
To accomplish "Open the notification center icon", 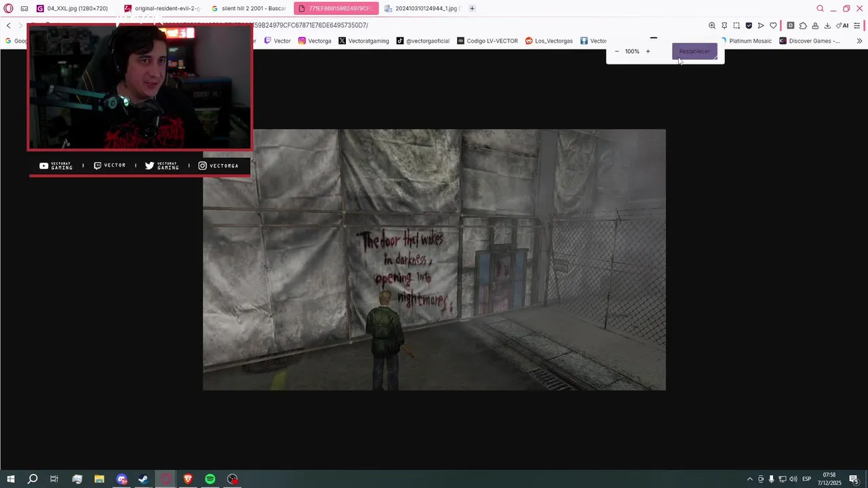I will (x=854, y=479).
